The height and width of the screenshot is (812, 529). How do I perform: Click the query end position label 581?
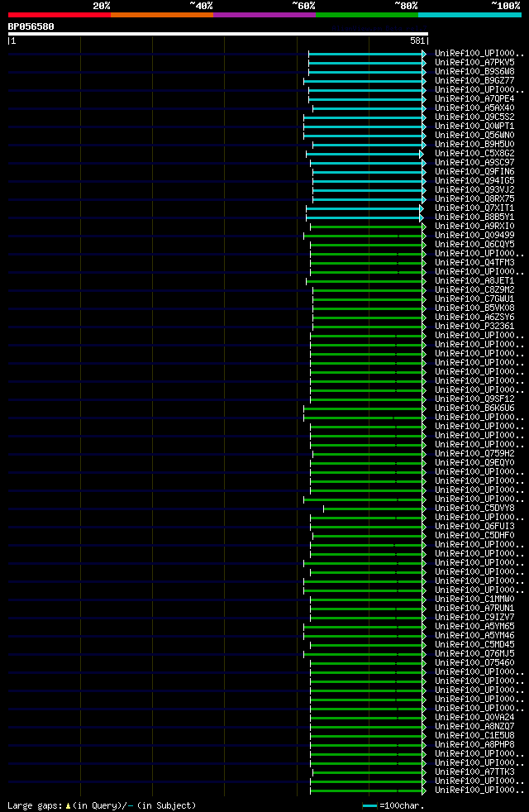pos(417,41)
